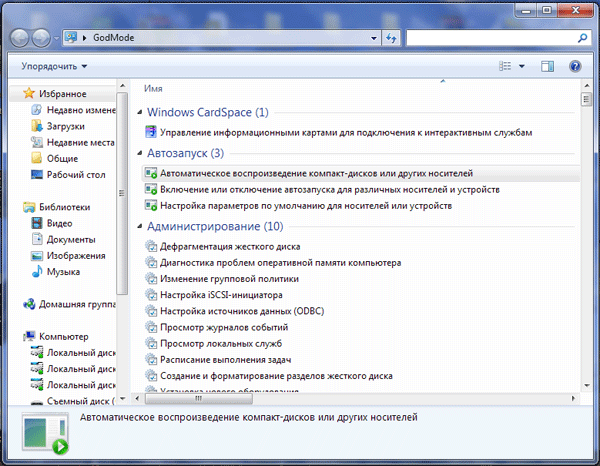The height and width of the screenshot is (466, 600).
Task: Select Автоматическое воспроизведение компакт-дисков list item
Action: point(360,173)
